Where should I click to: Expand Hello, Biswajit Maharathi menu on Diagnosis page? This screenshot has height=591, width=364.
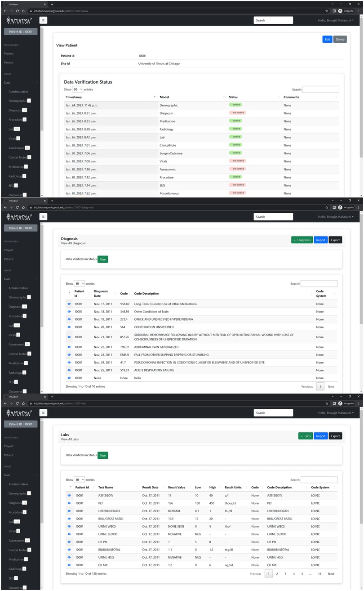(336, 217)
